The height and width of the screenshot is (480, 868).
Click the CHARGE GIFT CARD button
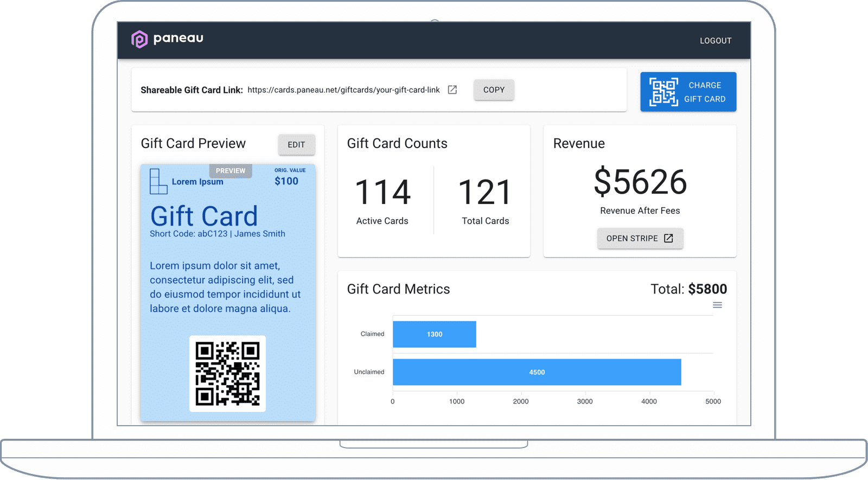coord(688,92)
